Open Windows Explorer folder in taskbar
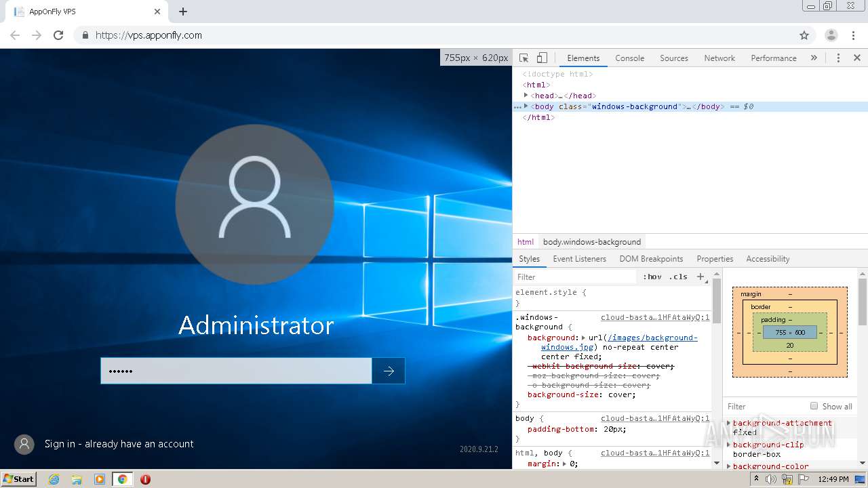The width and height of the screenshot is (868, 488). [x=77, y=479]
